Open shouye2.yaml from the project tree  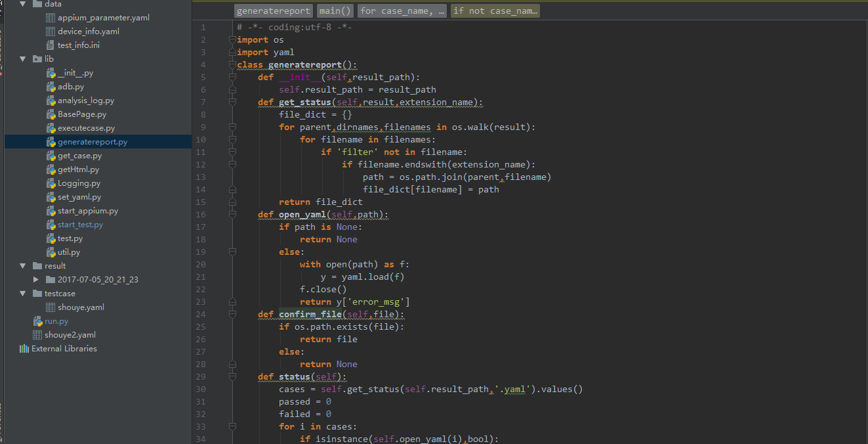coord(70,335)
